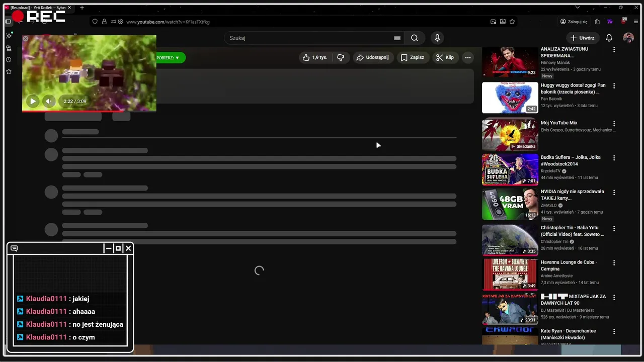Click the 'ahaaaa' chat message
Screen dimensions: 644x362
pyautogui.click(x=84, y=311)
